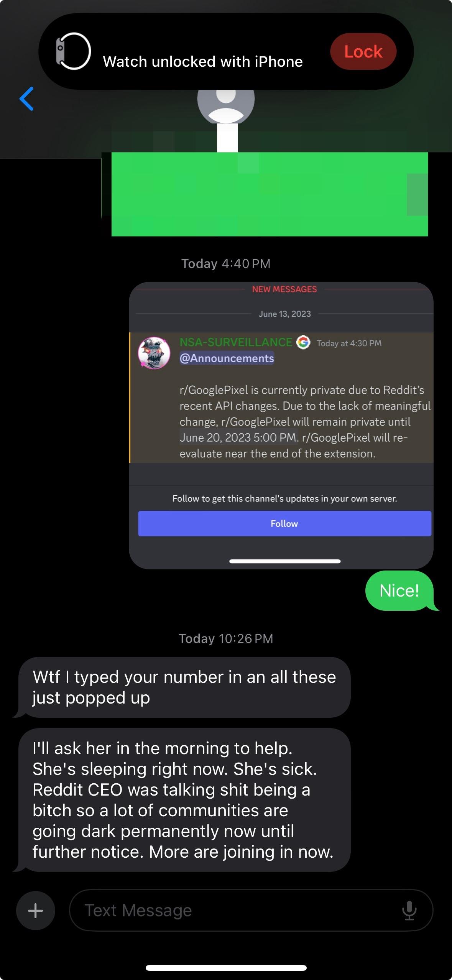Screen dimensions: 452x980
Task: Tap the blue back chevron
Action: click(x=26, y=99)
